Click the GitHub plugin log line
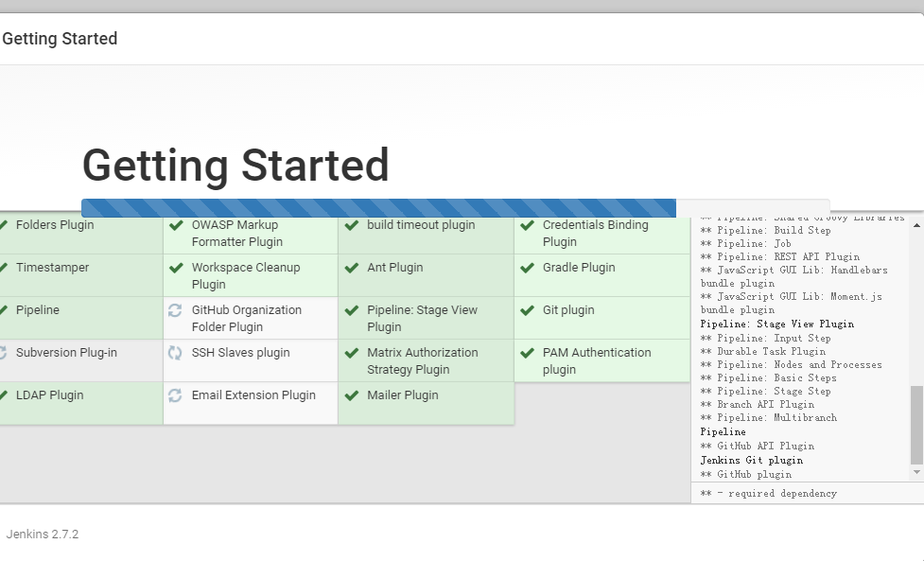Image resolution: width=924 pixels, height=561 pixels. [746, 474]
